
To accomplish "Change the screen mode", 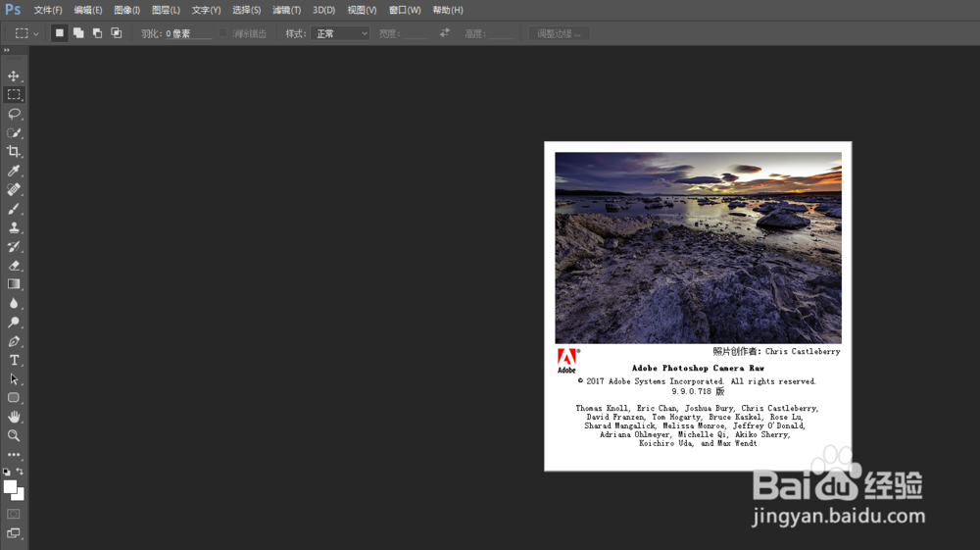I will (14, 533).
